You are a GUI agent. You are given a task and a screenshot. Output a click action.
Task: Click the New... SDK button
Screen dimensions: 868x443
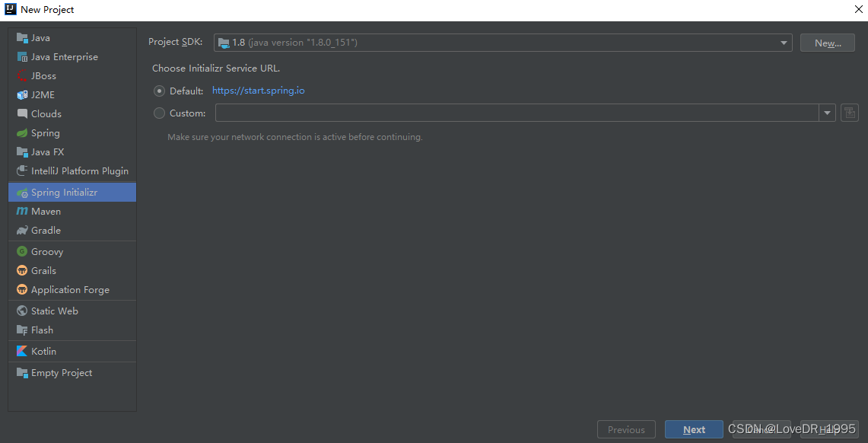(828, 43)
